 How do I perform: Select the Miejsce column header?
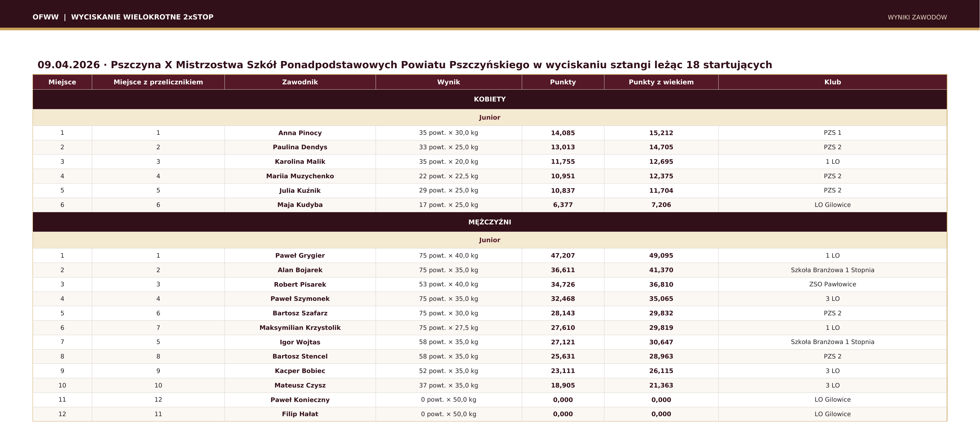click(63, 82)
